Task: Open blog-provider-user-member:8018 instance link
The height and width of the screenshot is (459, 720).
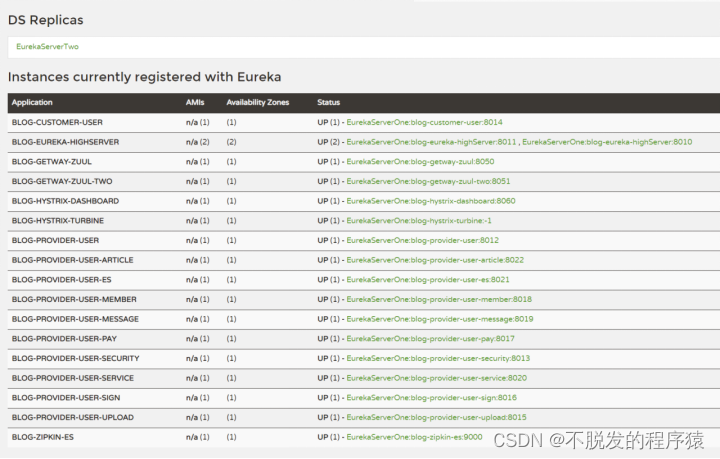Action: click(x=439, y=299)
